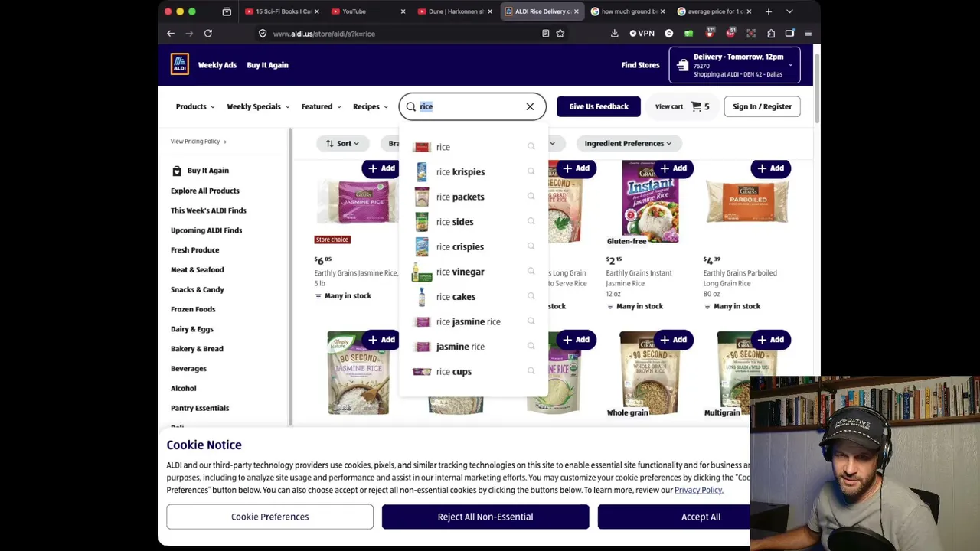The image size is (980, 551).
Task: Open the Dairy & Eggs category
Action: 192,329
